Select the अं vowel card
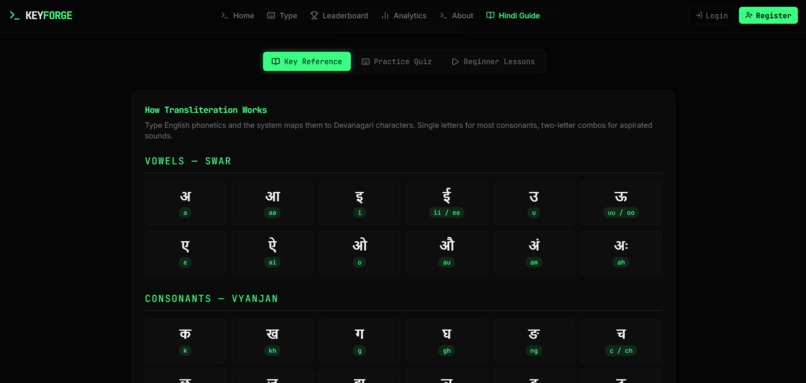This screenshot has height=383, width=806. click(x=534, y=252)
